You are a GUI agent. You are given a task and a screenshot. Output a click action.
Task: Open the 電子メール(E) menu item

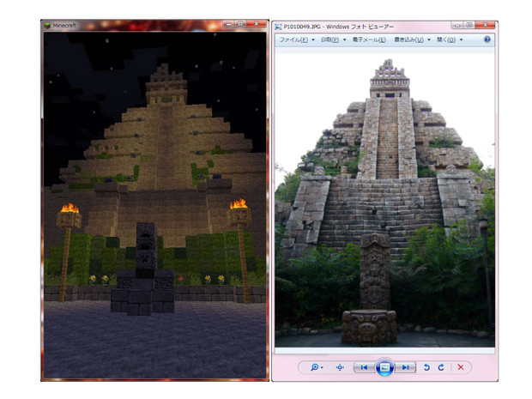click(369, 39)
